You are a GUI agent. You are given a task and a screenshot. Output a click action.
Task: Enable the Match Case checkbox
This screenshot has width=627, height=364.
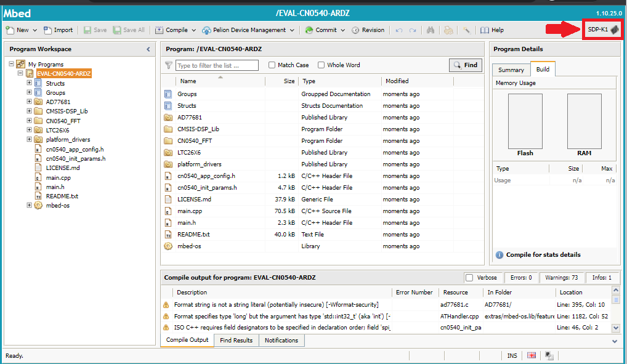coord(272,65)
